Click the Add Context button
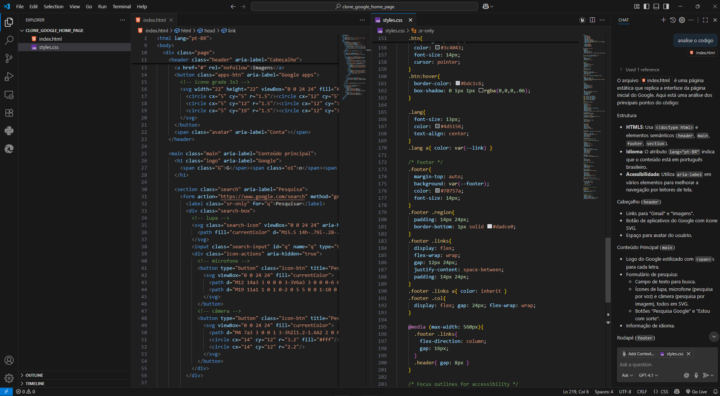This screenshot has height=396, width=720. (x=638, y=354)
